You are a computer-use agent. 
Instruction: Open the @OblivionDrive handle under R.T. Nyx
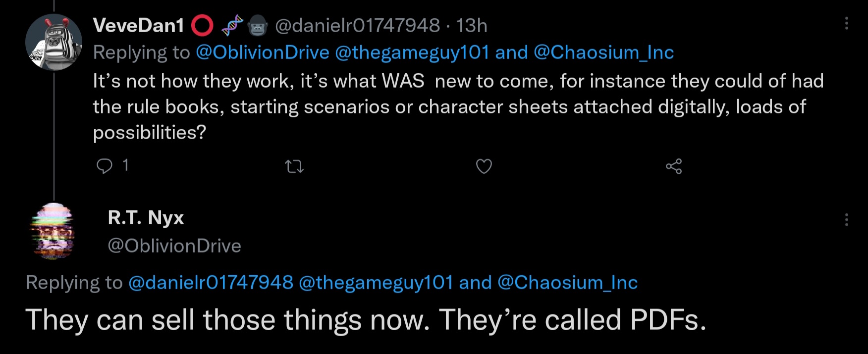tap(174, 246)
